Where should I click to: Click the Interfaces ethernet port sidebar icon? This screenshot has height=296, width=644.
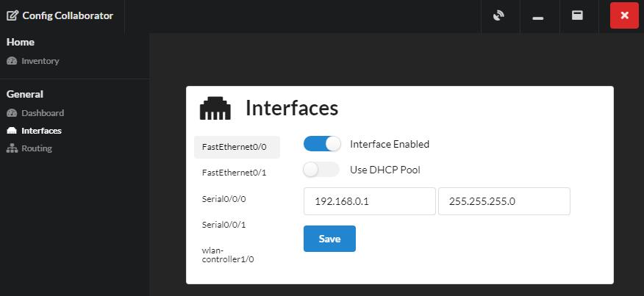(x=12, y=131)
